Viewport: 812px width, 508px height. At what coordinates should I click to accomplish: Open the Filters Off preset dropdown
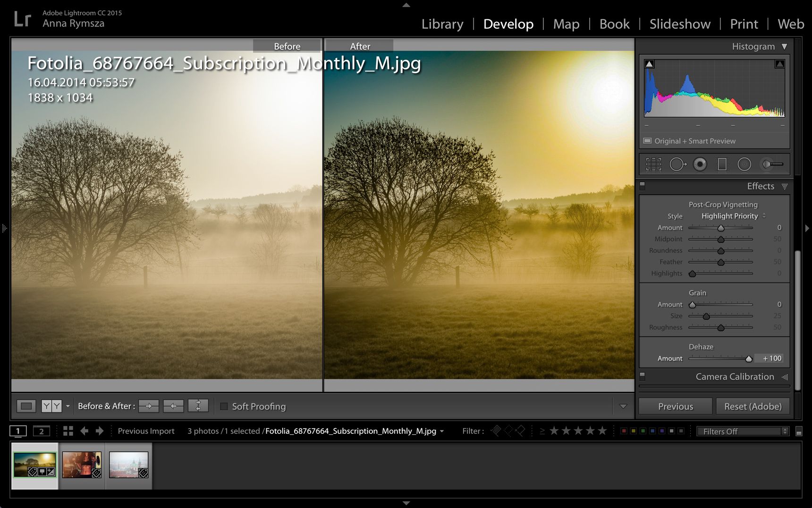pyautogui.click(x=743, y=431)
